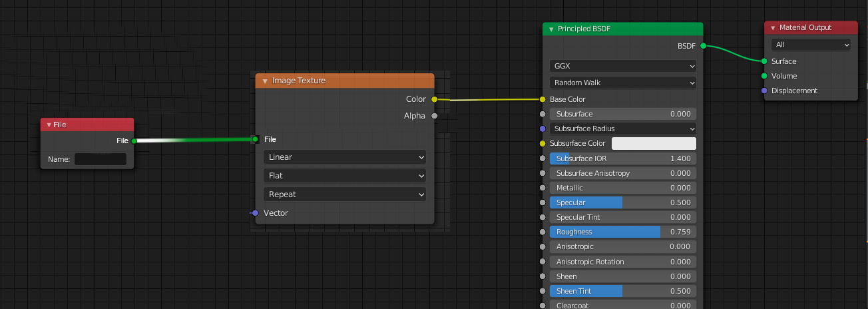Open the Repeat extension dropdown
Image resolution: width=868 pixels, height=309 pixels.
click(x=345, y=194)
